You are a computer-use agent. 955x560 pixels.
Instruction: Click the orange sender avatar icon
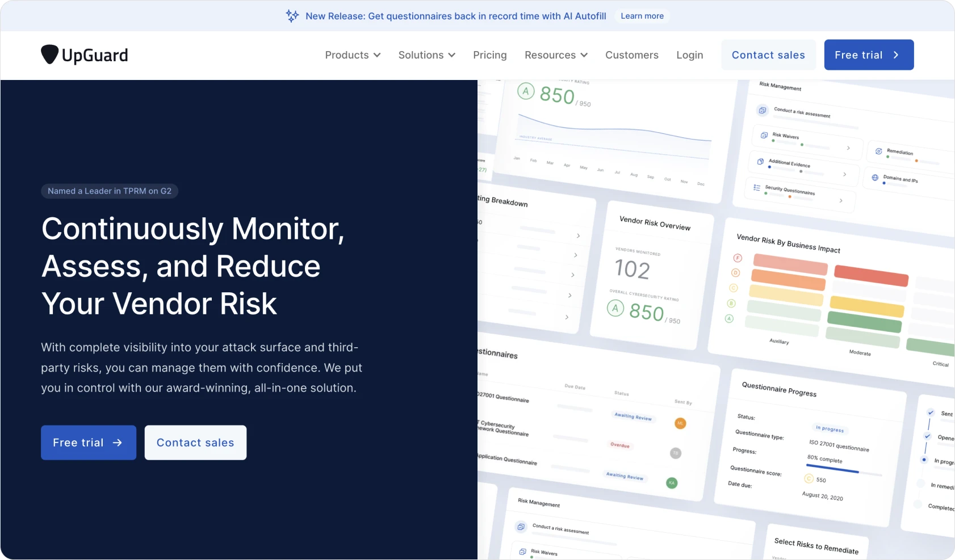pos(680,423)
